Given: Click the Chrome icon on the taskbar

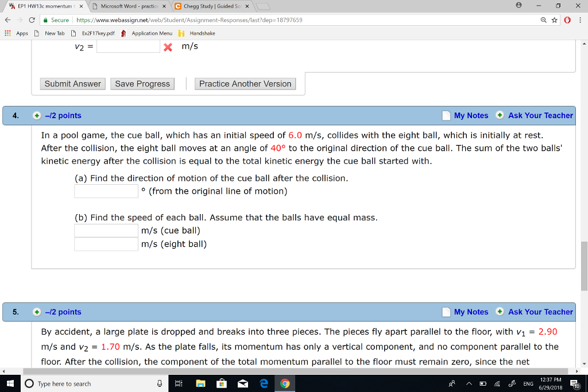Looking at the screenshot, I should (285, 384).
